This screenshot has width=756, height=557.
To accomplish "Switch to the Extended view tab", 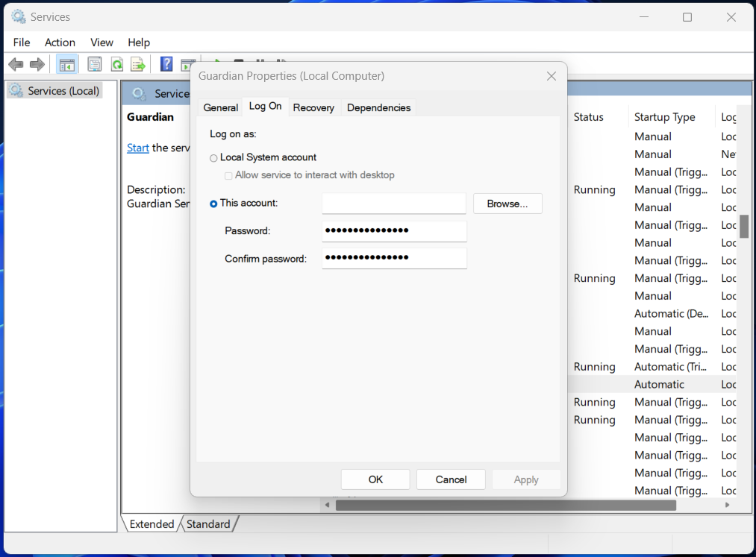I will pyautogui.click(x=151, y=524).
